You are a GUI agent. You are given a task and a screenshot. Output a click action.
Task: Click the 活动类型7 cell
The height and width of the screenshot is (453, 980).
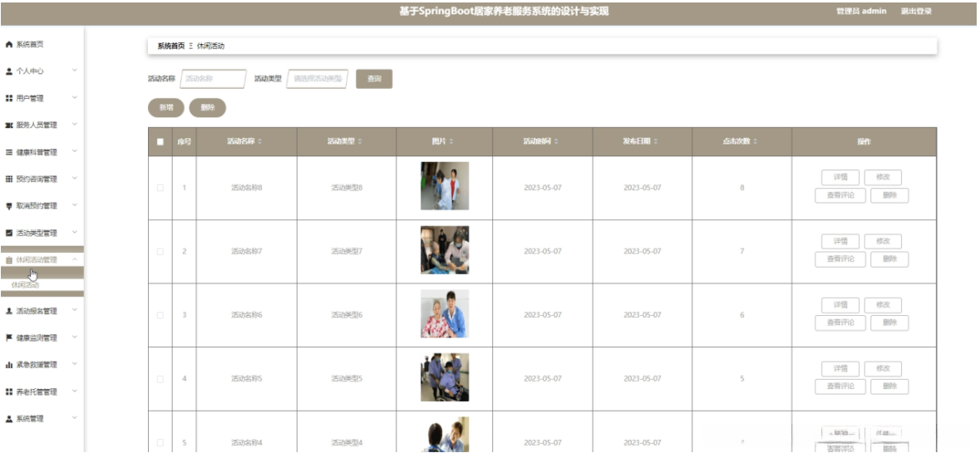347,251
